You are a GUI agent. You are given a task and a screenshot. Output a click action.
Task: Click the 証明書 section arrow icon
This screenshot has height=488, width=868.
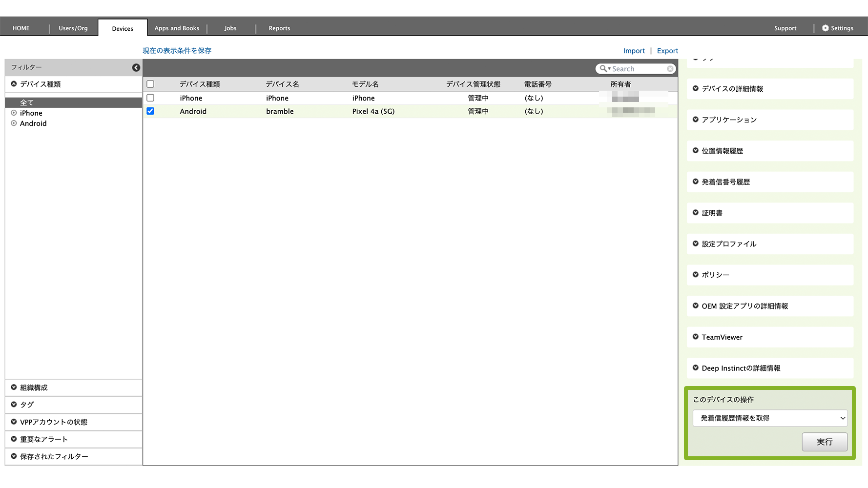pyautogui.click(x=695, y=213)
